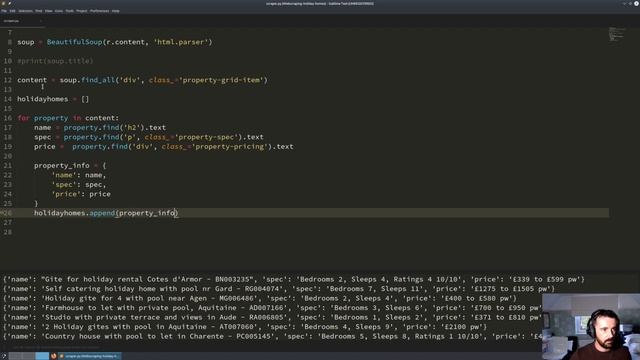This screenshot has height=360, width=640.
Task: Open the Edit menu
Action: coord(13,11)
